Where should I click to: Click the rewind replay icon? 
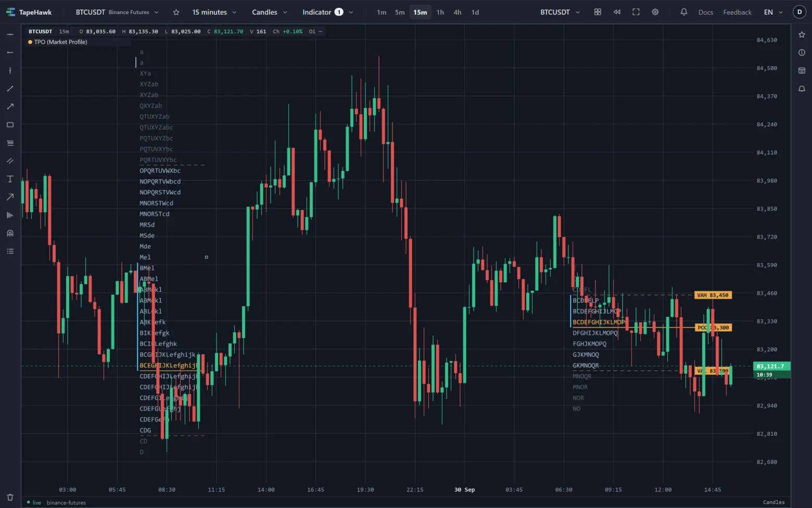click(x=617, y=12)
